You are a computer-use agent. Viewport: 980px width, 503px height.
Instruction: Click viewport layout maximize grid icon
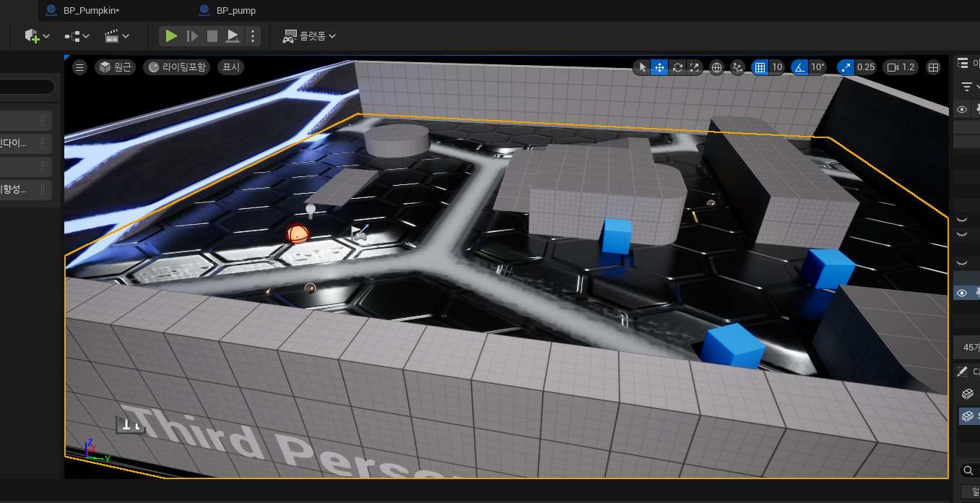pos(933,67)
